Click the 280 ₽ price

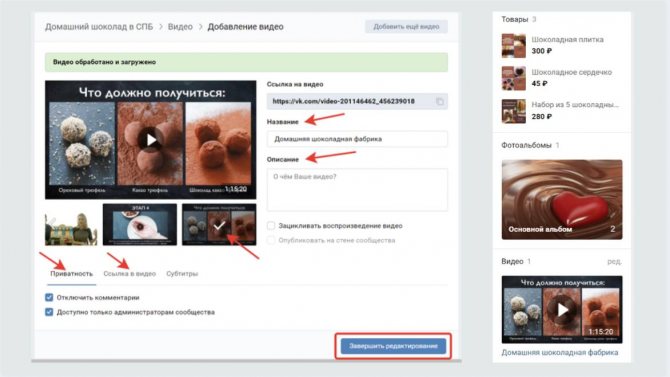(x=541, y=116)
